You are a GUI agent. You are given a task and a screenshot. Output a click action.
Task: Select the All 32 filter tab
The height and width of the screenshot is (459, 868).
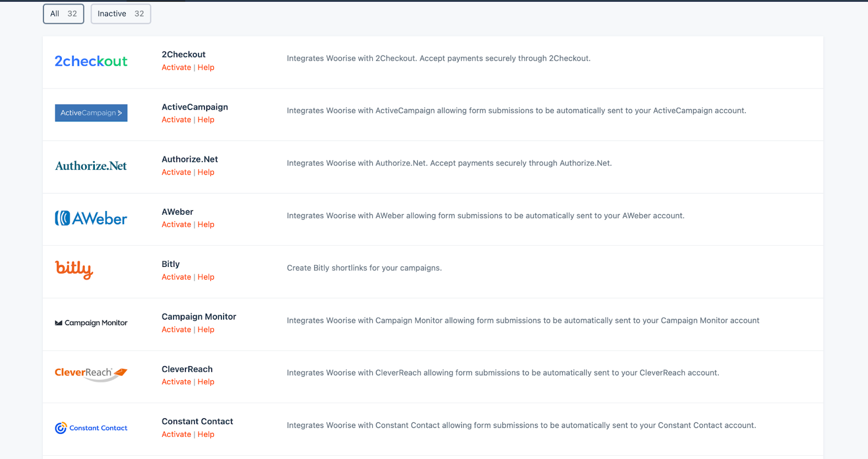click(x=63, y=14)
